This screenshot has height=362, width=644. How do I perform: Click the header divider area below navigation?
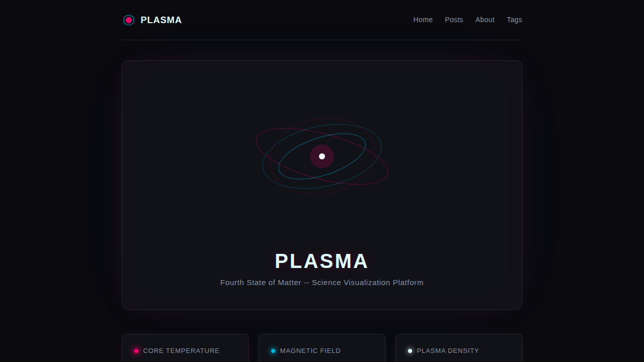point(321,40)
